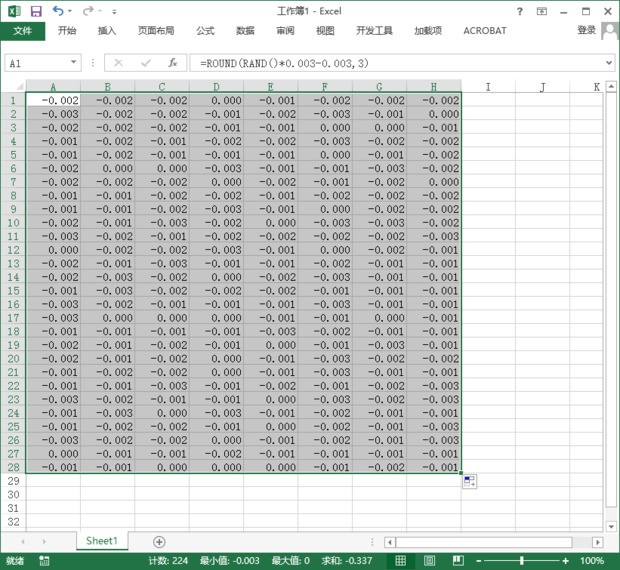The image size is (620, 570).
Task: Click the Save icon in quick access toolbar
Action: [36, 11]
